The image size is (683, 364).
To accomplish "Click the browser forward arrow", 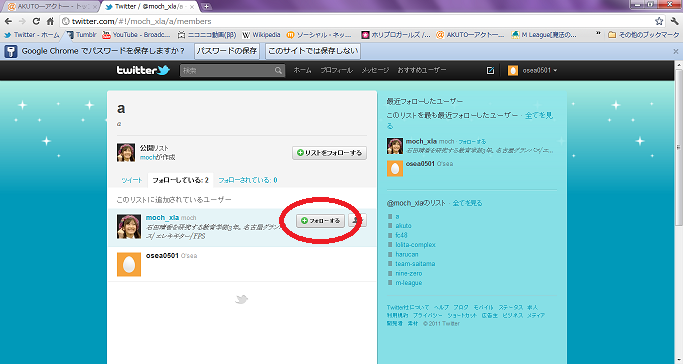I will 22,21.
